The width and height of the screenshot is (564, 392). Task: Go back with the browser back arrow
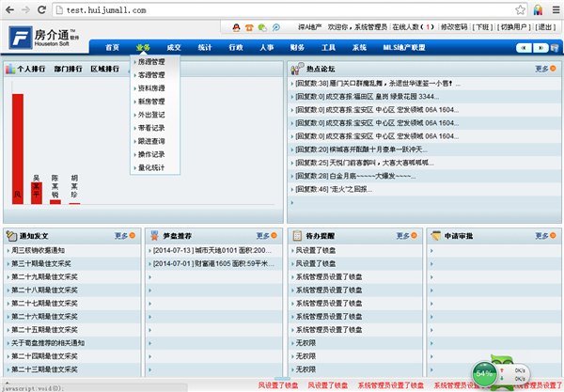click(10, 9)
